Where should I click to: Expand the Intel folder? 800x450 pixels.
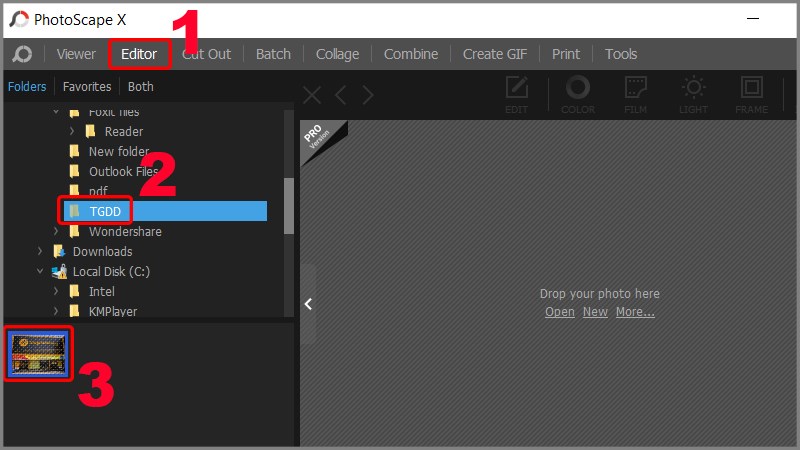pos(56,291)
